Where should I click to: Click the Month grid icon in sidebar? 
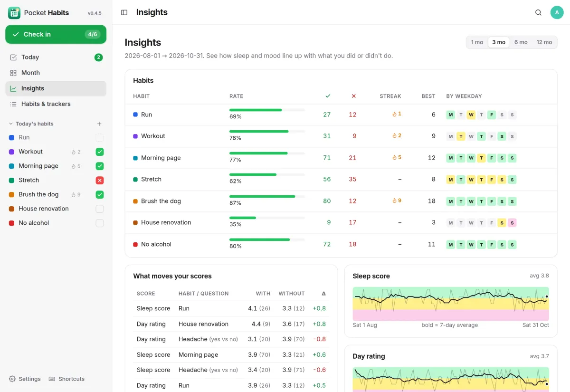pyautogui.click(x=13, y=73)
